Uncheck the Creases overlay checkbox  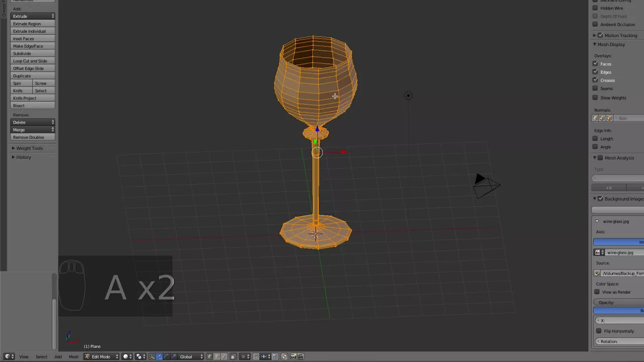(x=595, y=80)
